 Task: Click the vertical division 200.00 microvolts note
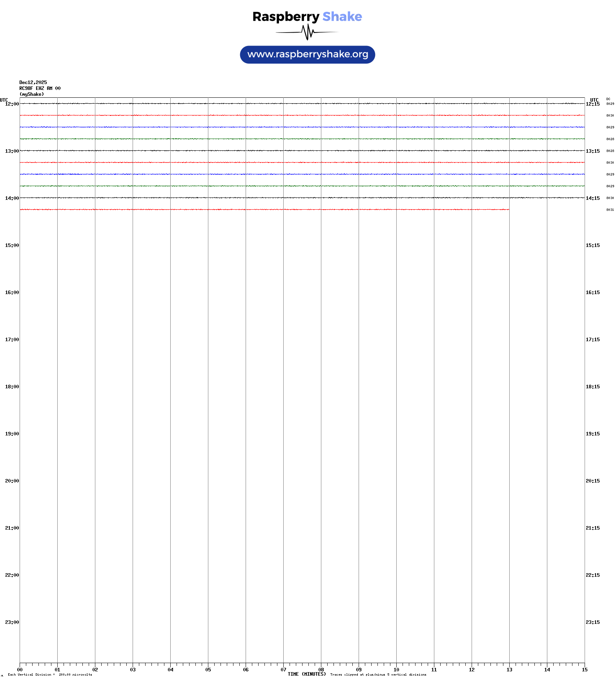(50, 675)
